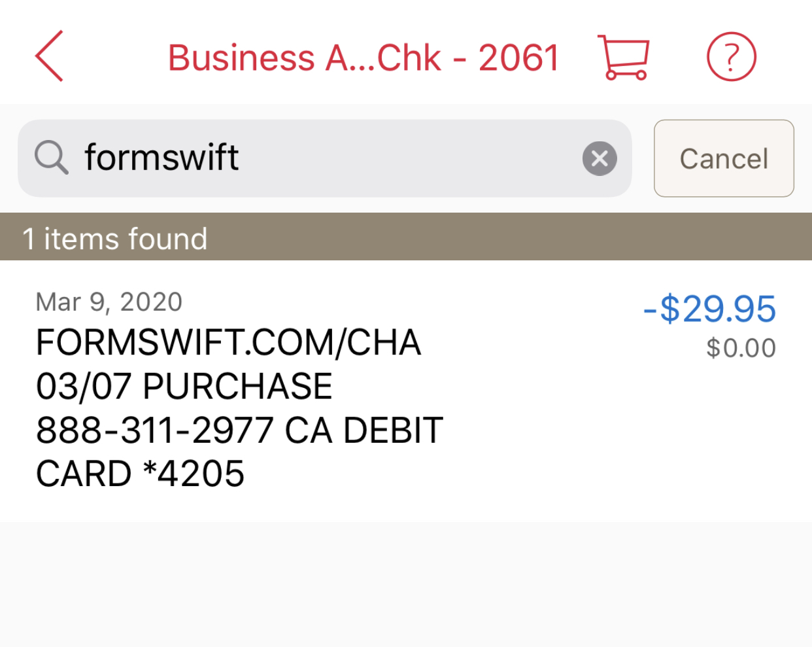Clear the formswift search text
The height and width of the screenshot is (647, 812).
(599, 158)
